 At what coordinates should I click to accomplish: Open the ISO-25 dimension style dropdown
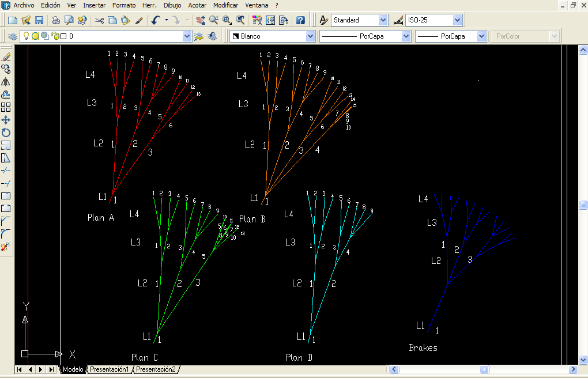click(x=457, y=20)
